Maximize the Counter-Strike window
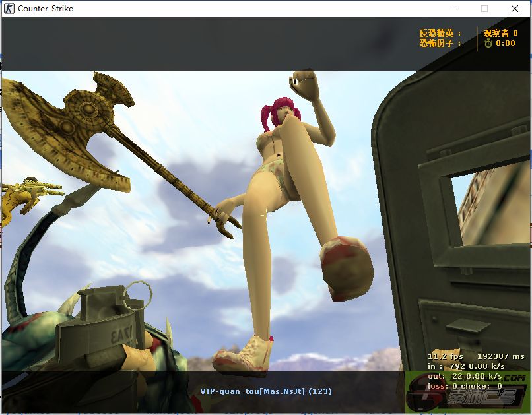The height and width of the screenshot is (415, 532). click(484, 9)
